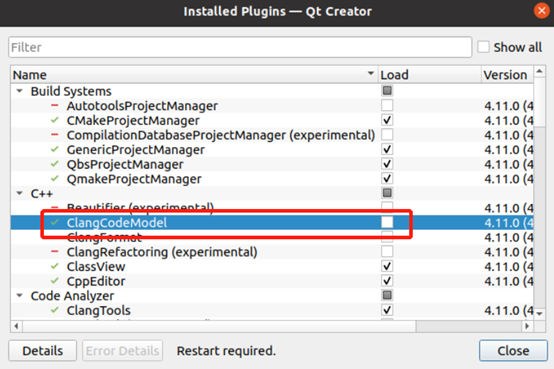This screenshot has width=554, height=369.
Task: Click the GenericProjectManager green check status icon
Action: point(54,149)
